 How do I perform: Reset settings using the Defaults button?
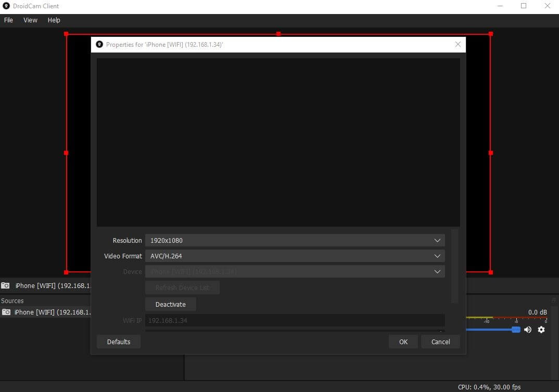coord(119,342)
